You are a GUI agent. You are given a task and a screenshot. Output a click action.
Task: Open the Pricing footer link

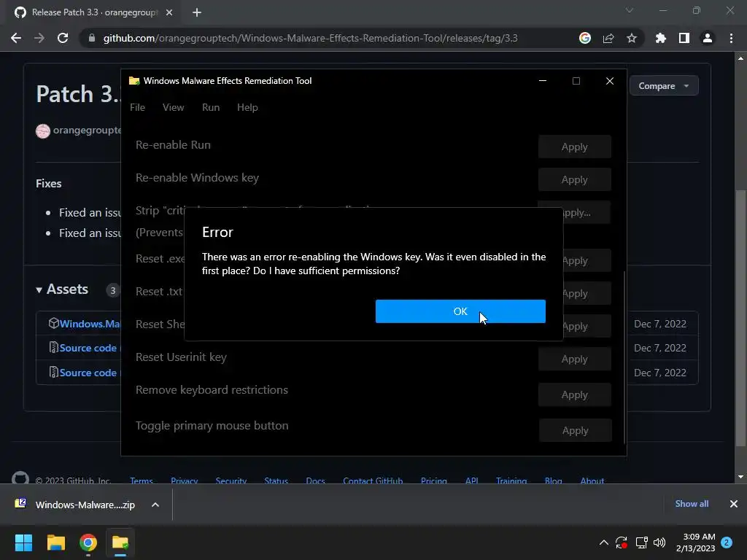click(433, 481)
